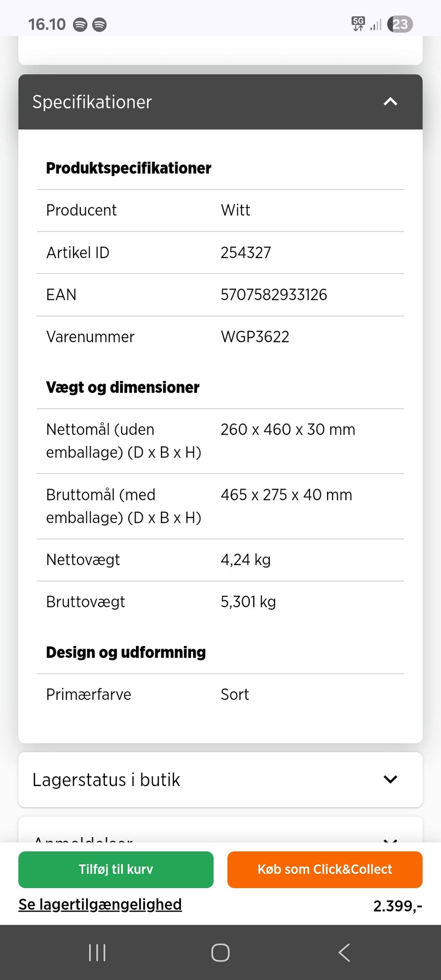
Task: Tap the first Spotify status bar icon
Action: coord(80,24)
